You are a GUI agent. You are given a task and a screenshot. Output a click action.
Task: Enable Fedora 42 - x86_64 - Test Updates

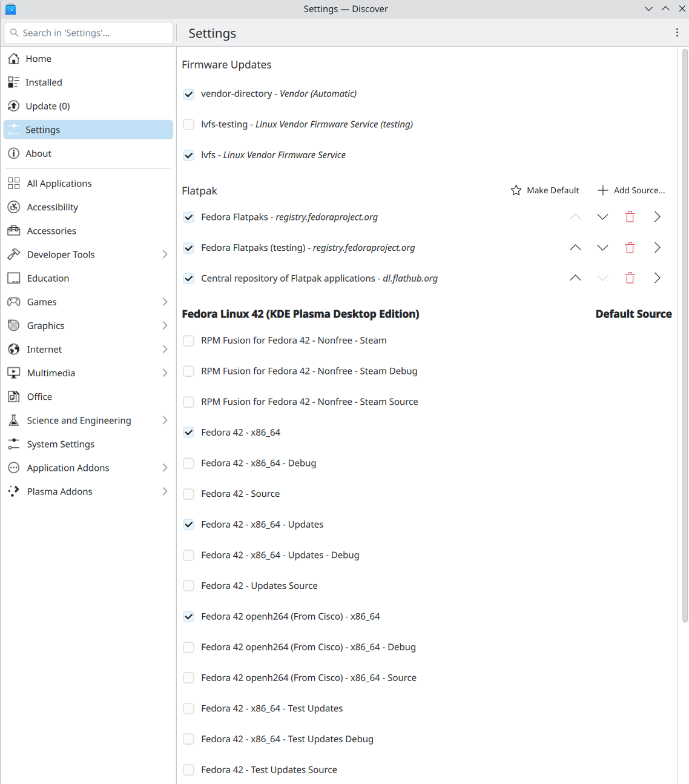tap(189, 709)
